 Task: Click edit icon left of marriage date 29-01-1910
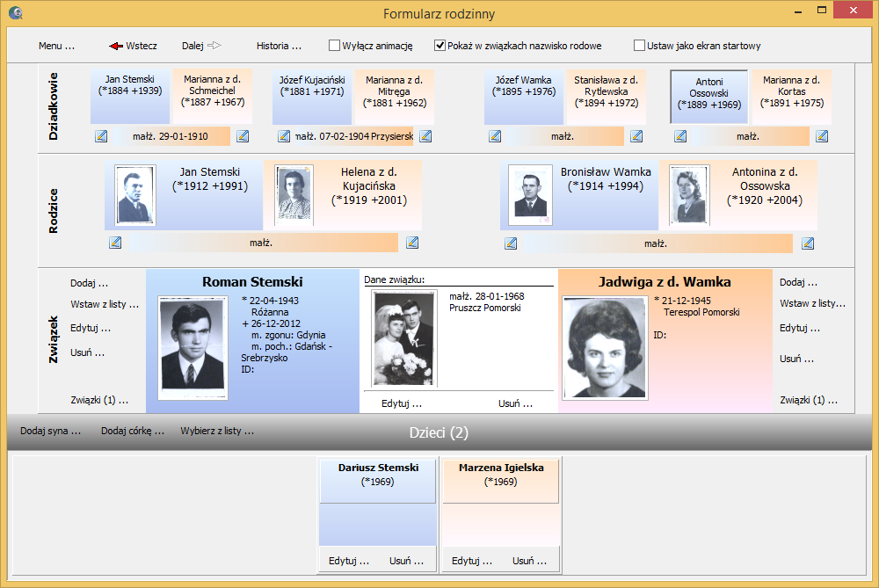[x=101, y=136]
